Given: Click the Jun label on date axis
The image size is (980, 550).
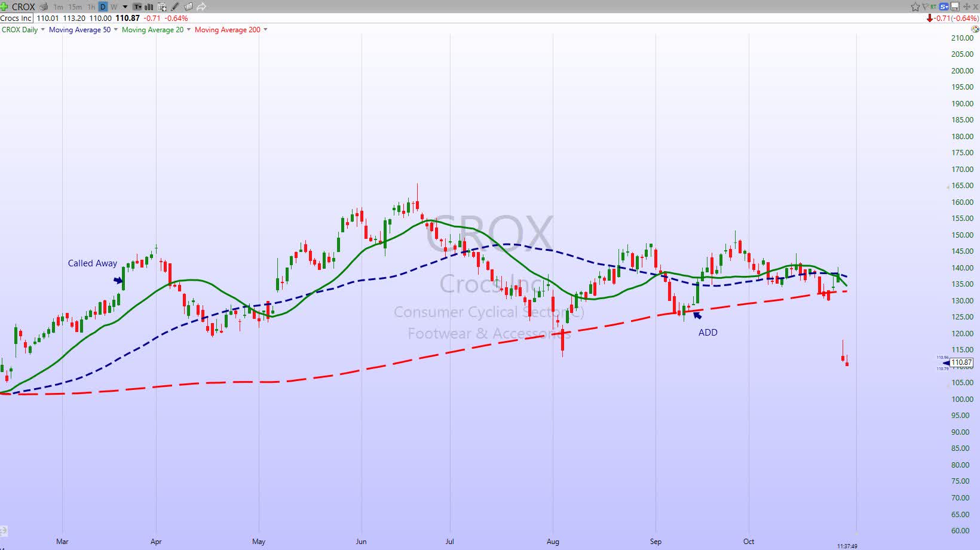Looking at the screenshot, I should tap(361, 542).
